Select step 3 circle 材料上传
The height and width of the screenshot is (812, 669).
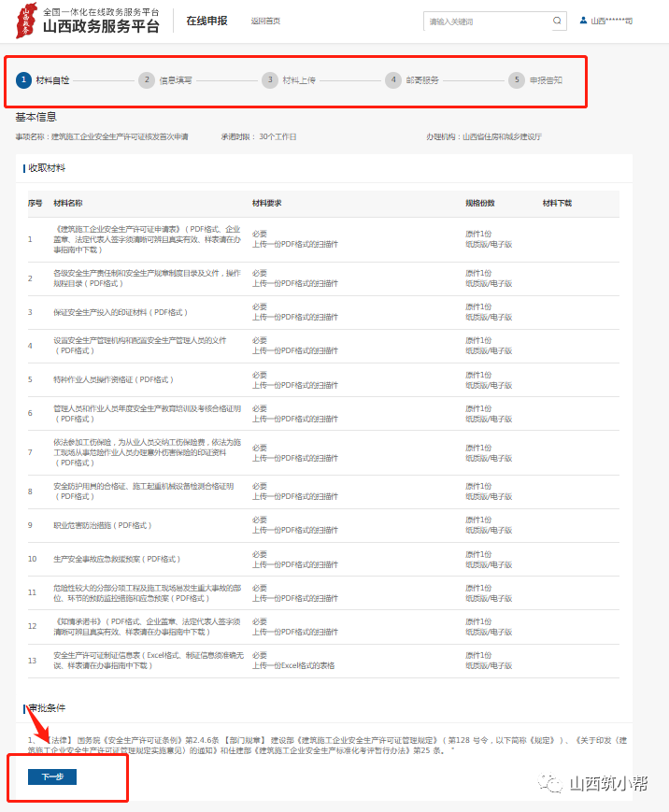(x=270, y=79)
